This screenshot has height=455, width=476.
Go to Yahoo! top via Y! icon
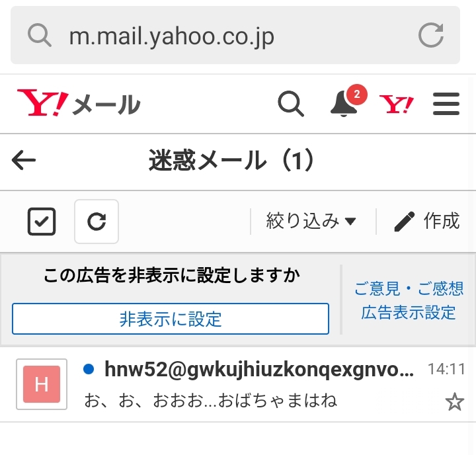[396, 104]
